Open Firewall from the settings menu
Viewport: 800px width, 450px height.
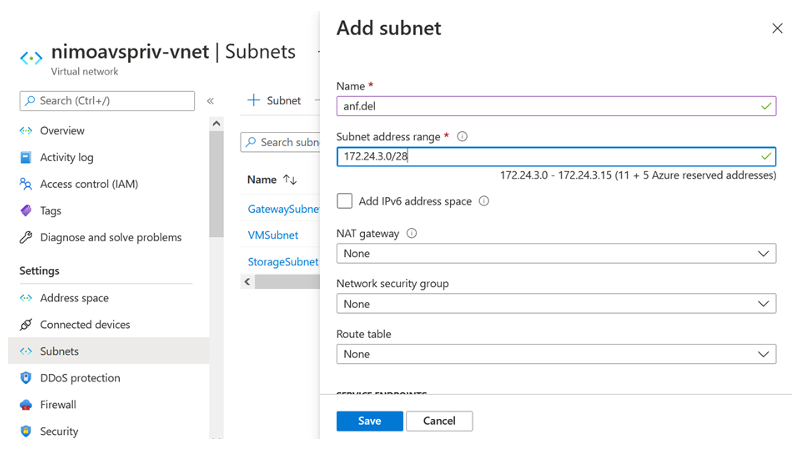[x=58, y=405]
